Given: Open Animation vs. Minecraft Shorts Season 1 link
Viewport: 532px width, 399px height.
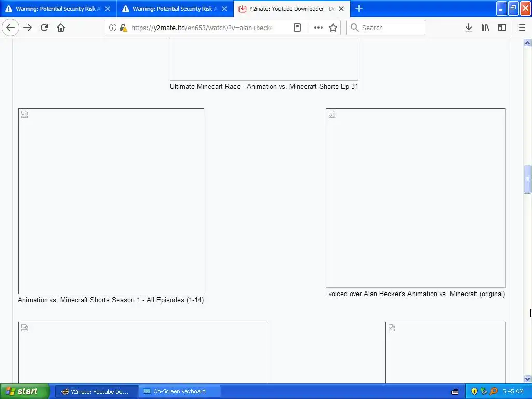Looking at the screenshot, I should tap(111, 300).
